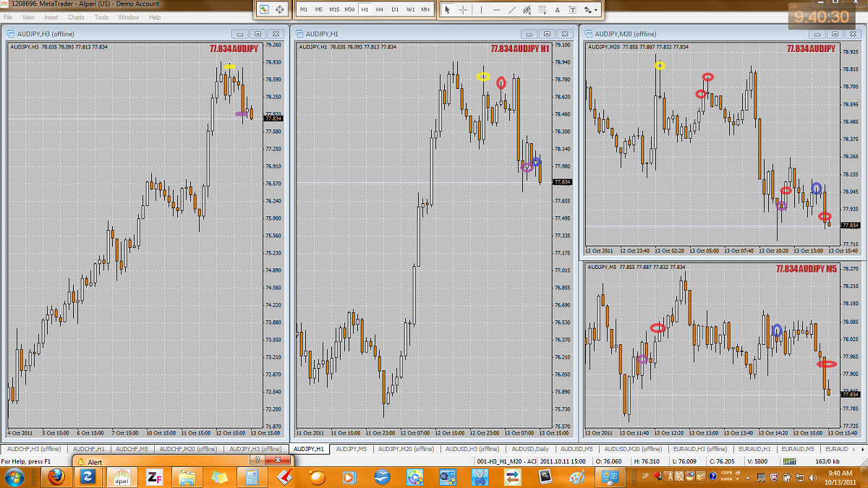868x488 pixels.
Task: Choose the vertical line drawing tool
Action: click(x=481, y=9)
